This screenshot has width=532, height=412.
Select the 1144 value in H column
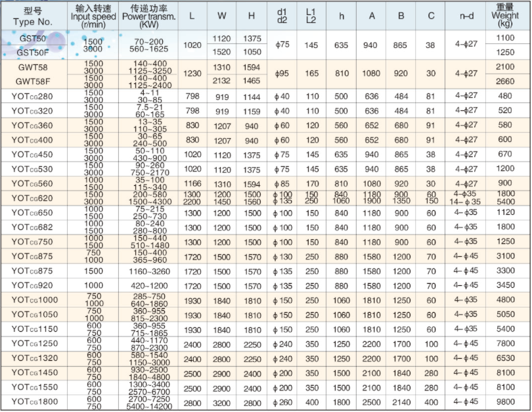[x=252, y=97]
